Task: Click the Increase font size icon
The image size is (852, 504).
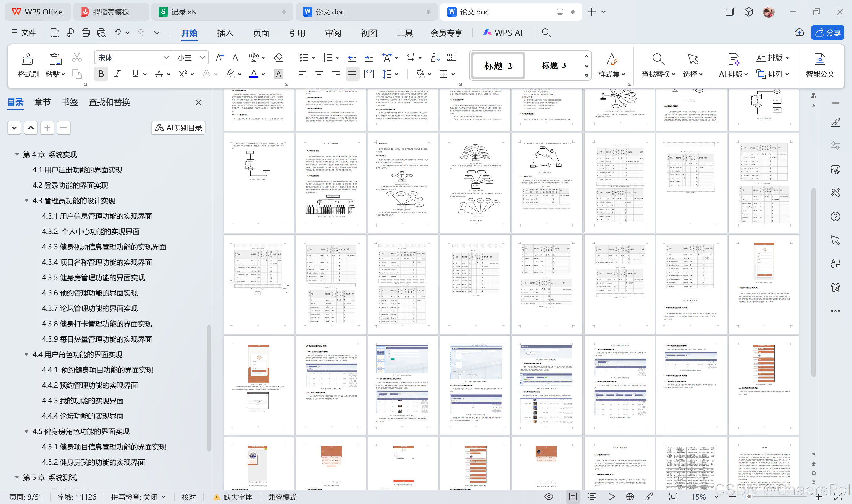Action: (220, 57)
